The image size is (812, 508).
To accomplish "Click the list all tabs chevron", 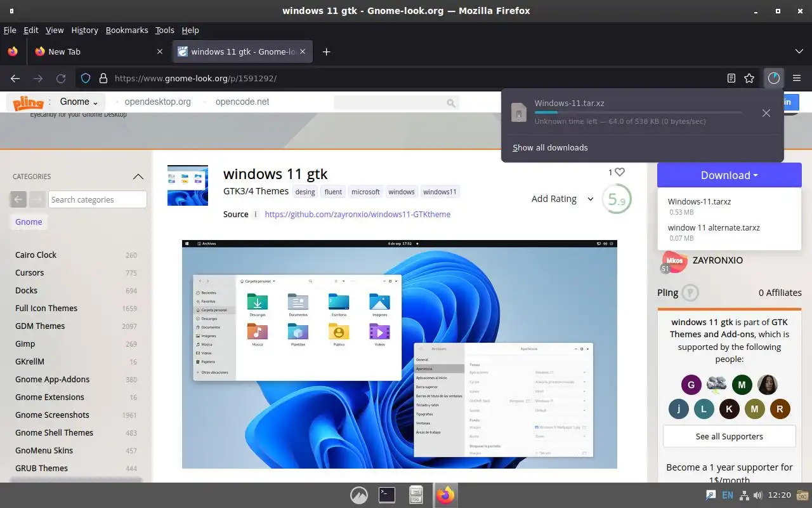I will pos(799,51).
